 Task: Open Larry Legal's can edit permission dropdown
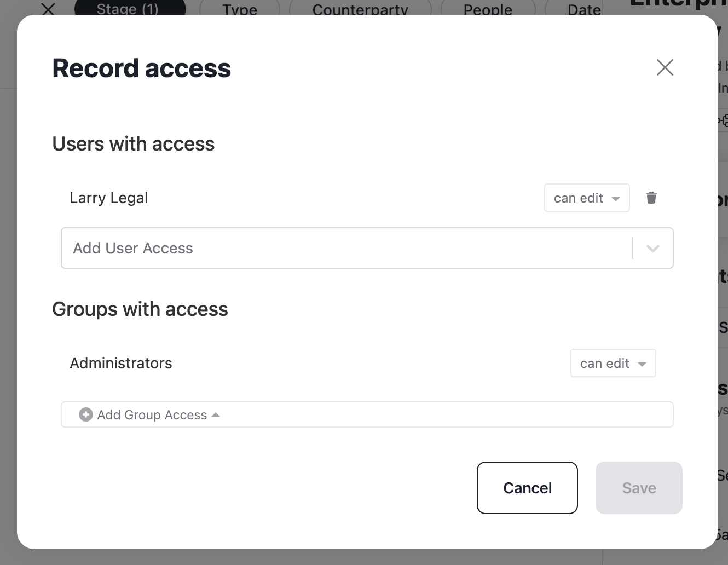(587, 198)
